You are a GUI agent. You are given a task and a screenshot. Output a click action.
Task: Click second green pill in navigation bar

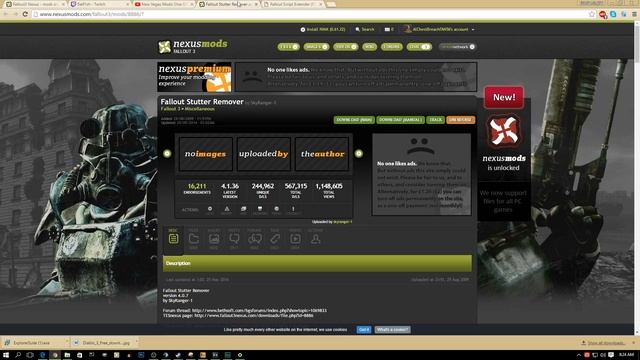point(316,47)
